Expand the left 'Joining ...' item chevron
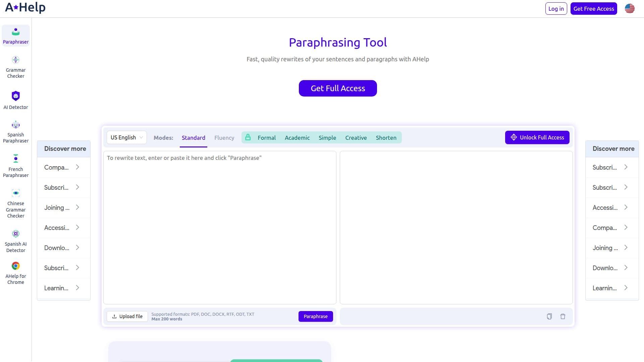The image size is (644, 362). pyautogui.click(x=77, y=207)
